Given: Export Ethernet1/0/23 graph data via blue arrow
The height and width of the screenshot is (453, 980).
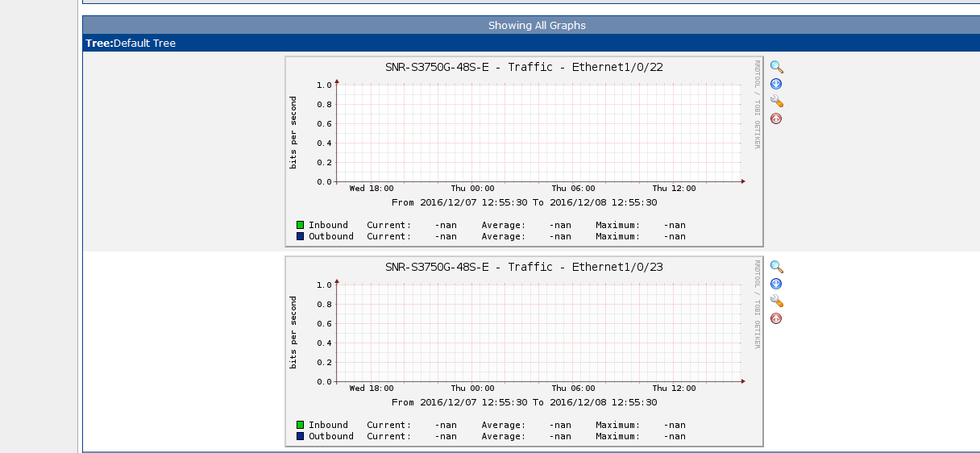Looking at the screenshot, I should [x=776, y=284].
